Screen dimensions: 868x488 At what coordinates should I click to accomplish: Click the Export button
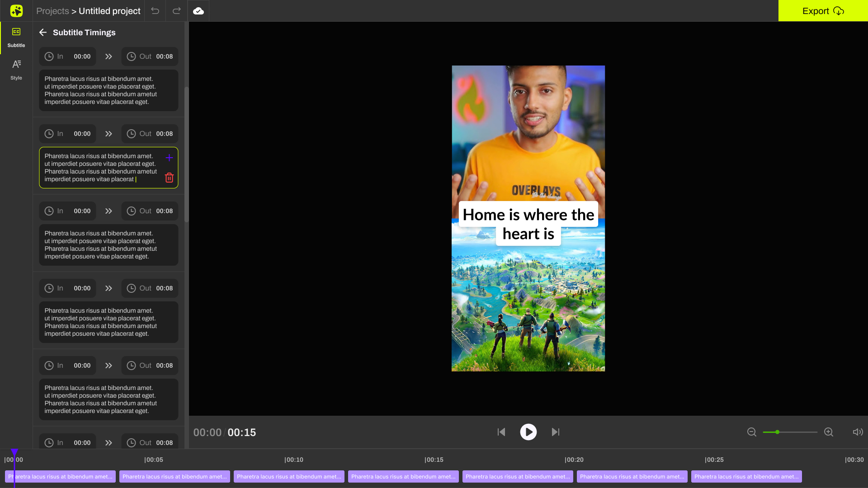(x=823, y=11)
